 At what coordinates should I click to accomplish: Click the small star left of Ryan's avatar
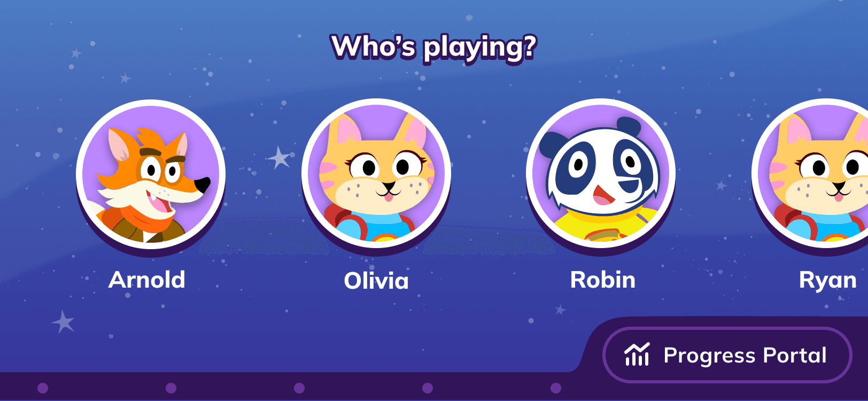click(x=722, y=186)
